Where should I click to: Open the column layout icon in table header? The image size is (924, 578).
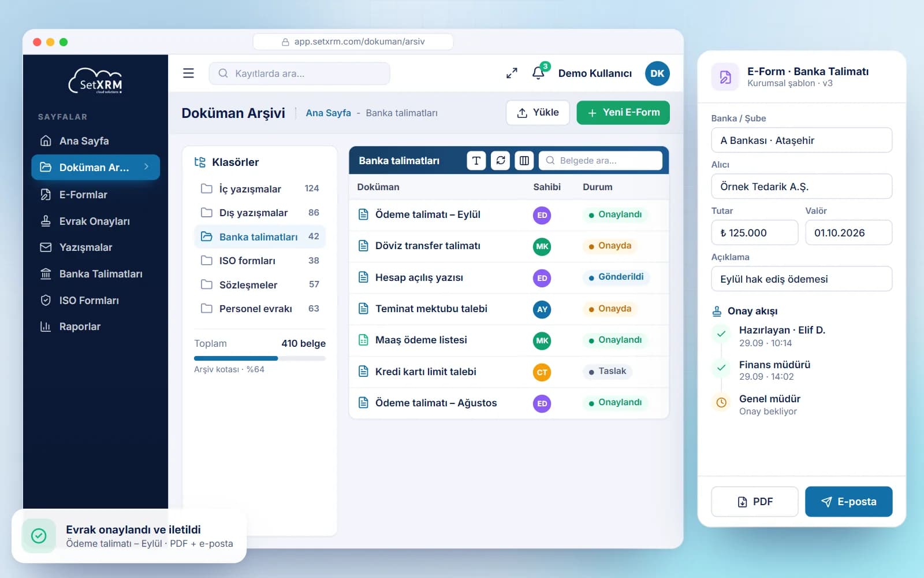click(524, 161)
